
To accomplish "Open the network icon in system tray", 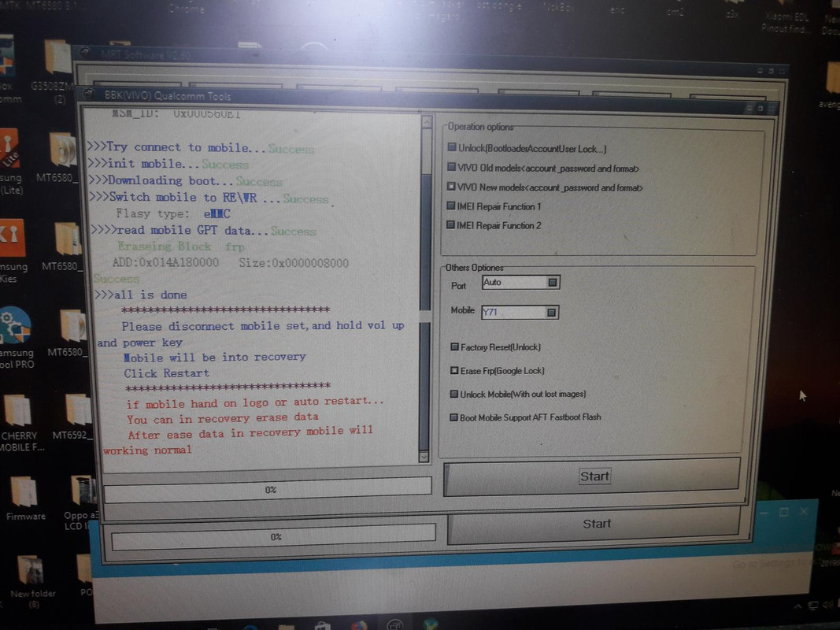I will click(812, 606).
